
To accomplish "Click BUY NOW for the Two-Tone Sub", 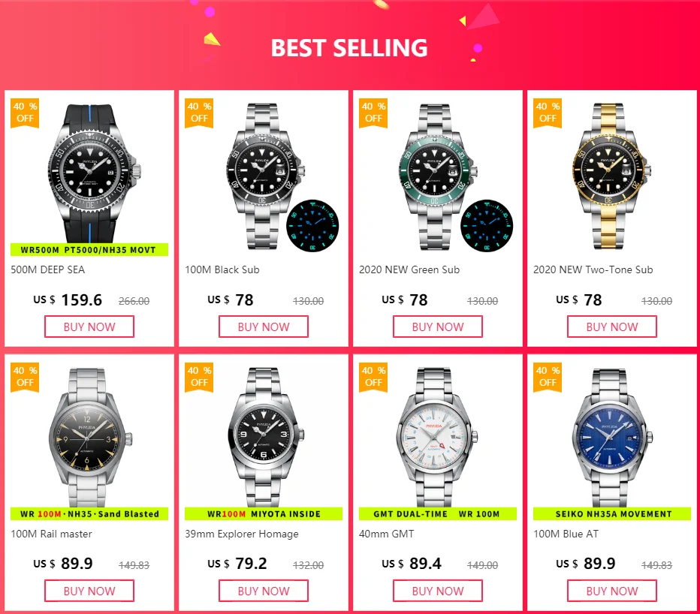I will 612,327.
